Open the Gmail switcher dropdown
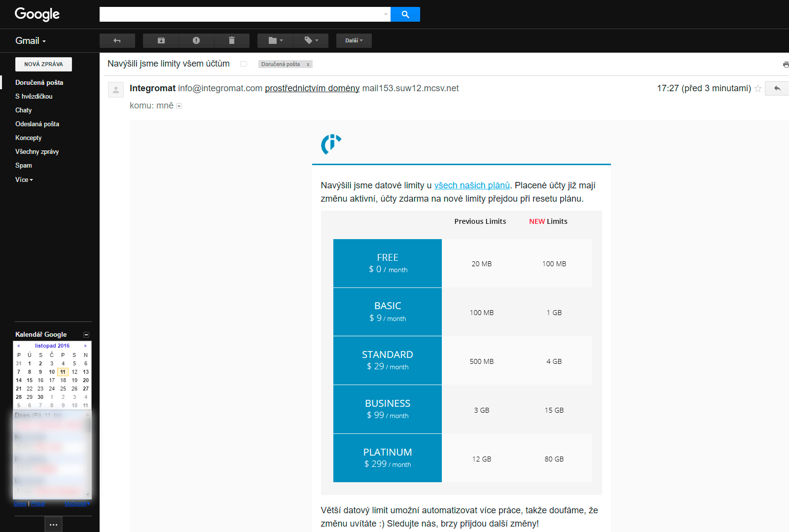This screenshot has height=532, width=789. click(31, 41)
